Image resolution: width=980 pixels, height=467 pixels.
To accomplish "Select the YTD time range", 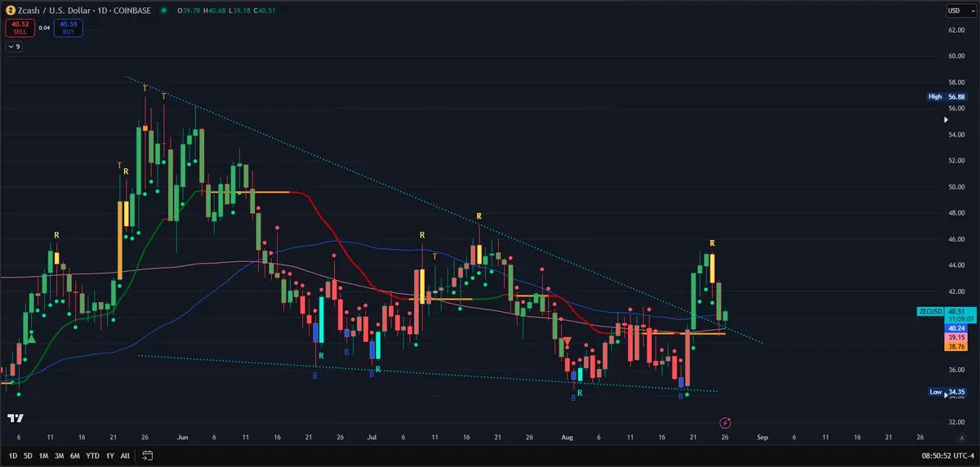I will tap(92, 455).
